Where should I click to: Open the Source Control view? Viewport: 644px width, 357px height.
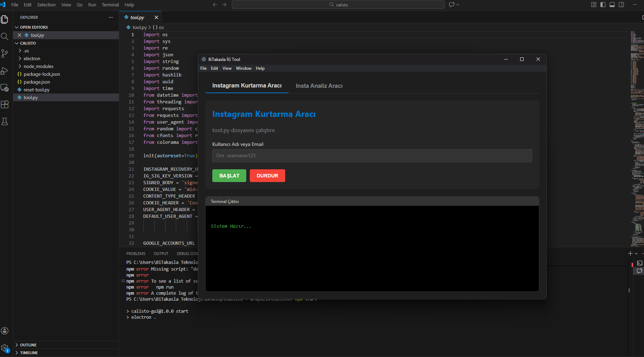coord(5,53)
